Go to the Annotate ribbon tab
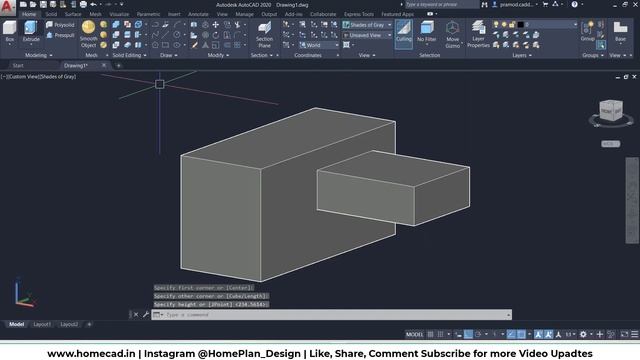Screen dimensions: 640x360 pyautogui.click(x=198, y=14)
